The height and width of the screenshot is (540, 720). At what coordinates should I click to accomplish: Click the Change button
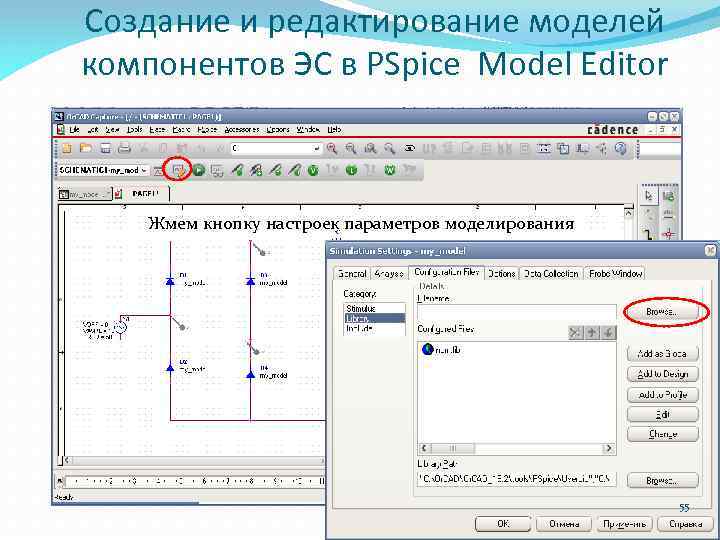(662, 434)
